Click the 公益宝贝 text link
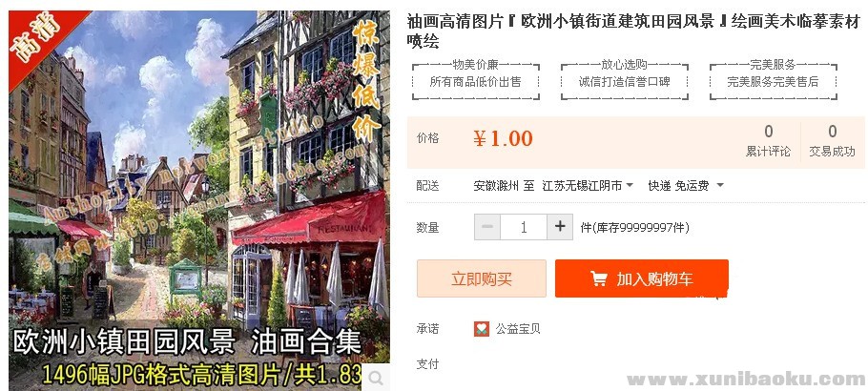868x391 pixels. [518, 329]
